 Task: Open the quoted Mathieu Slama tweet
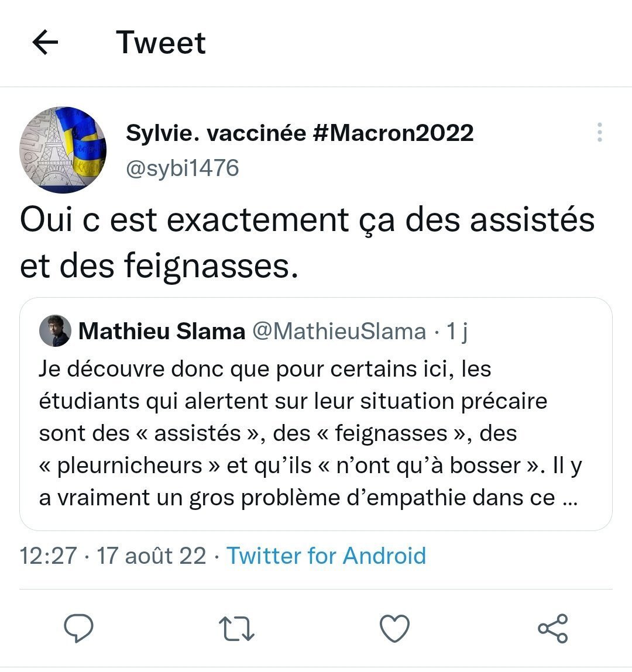(x=316, y=414)
